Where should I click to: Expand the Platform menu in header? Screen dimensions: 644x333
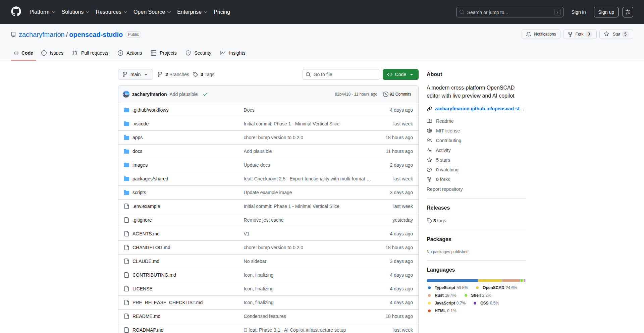(x=42, y=12)
